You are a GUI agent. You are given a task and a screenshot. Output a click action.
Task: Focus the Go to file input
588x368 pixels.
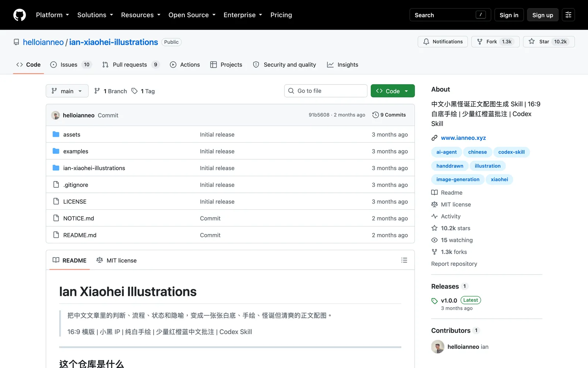326,91
